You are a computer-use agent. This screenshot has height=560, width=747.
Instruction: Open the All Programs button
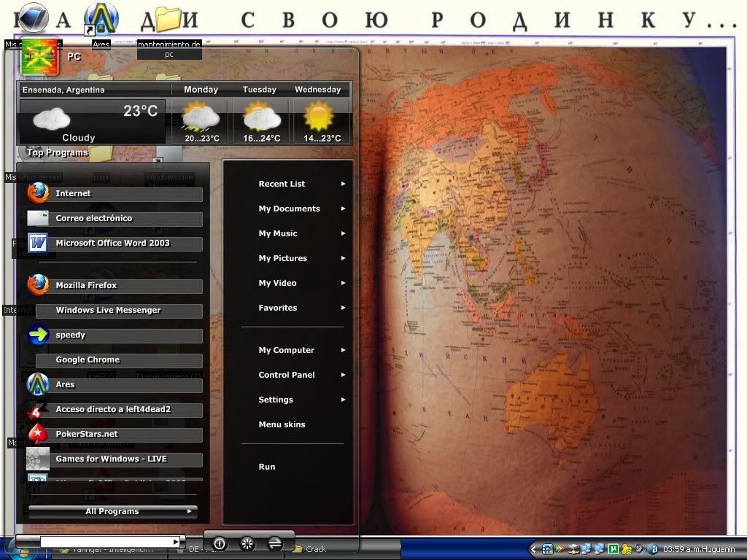pos(113,511)
